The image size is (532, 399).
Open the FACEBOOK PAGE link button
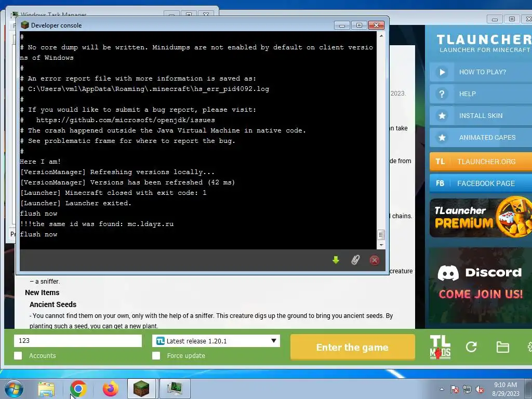[481, 183]
